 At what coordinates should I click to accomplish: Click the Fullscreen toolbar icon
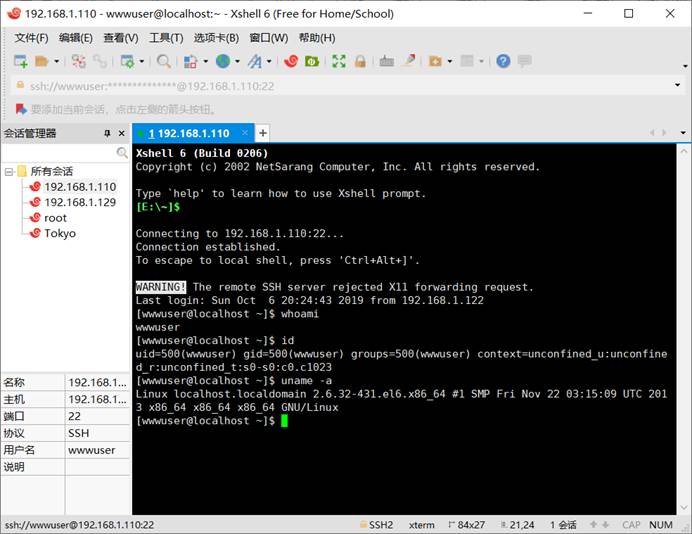click(x=339, y=61)
